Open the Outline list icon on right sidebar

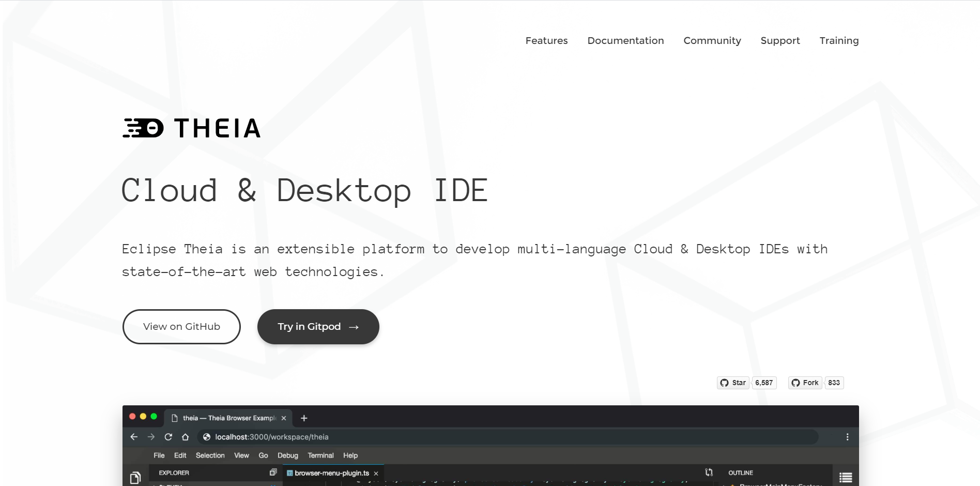[x=846, y=477]
